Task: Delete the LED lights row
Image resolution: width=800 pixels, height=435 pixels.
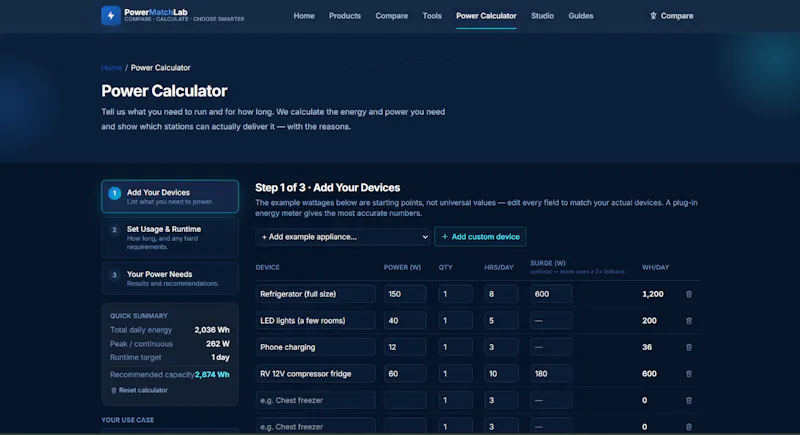Action: pyautogui.click(x=689, y=321)
